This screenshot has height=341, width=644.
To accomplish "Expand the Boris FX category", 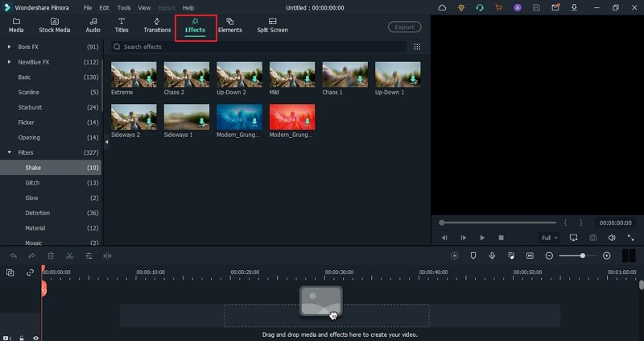I will (9, 47).
